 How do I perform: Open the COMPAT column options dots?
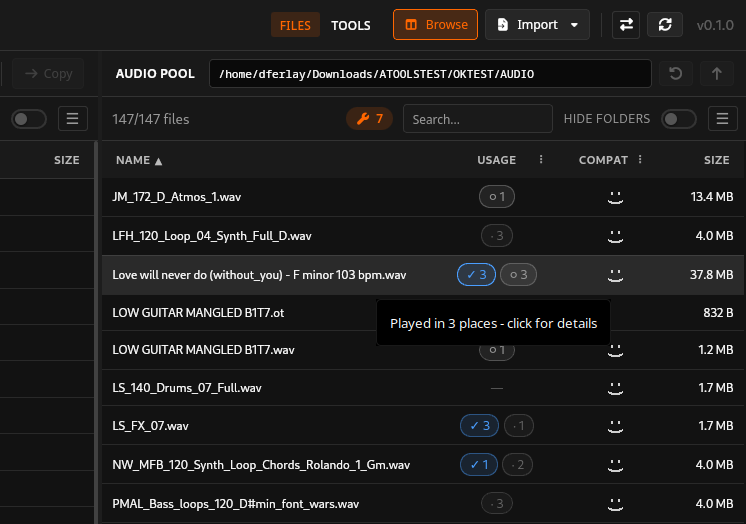coord(640,159)
